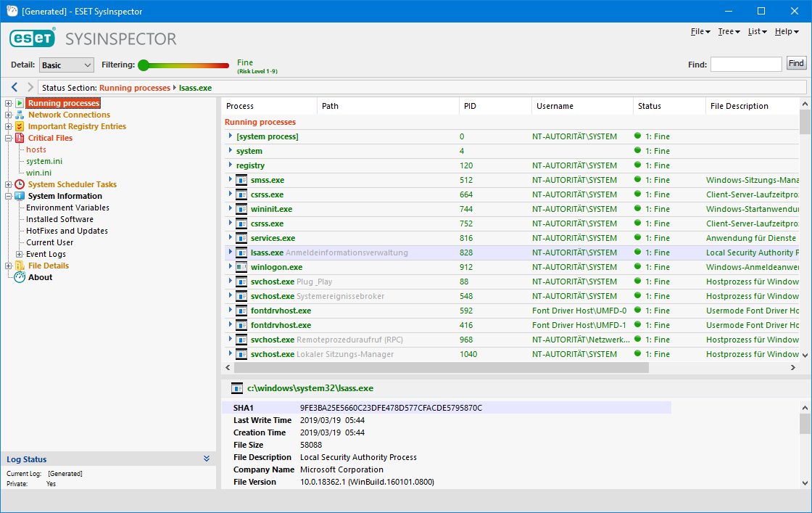The width and height of the screenshot is (812, 513).
Task: Go forward with the right navigation arrow
Action: (30, 87)
